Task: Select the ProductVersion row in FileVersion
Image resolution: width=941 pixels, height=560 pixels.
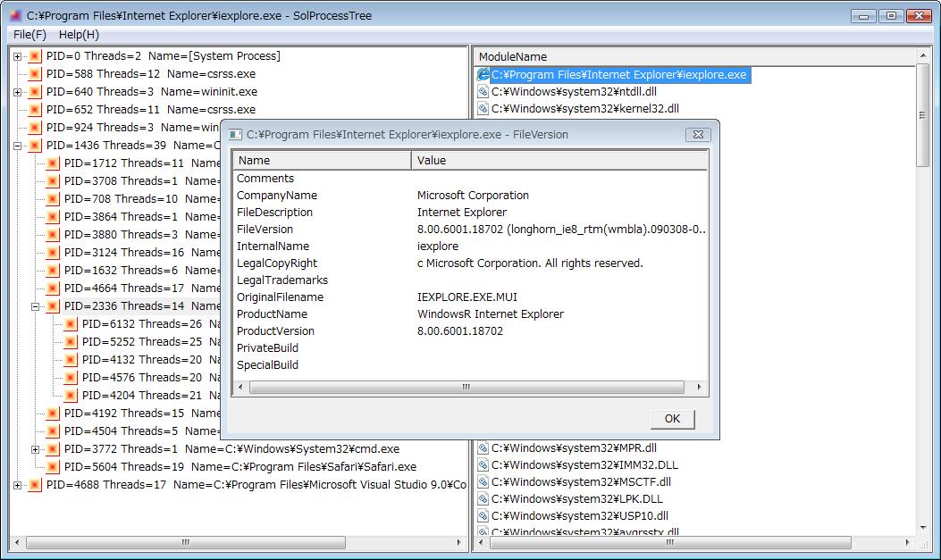Action: pos(470,331)
